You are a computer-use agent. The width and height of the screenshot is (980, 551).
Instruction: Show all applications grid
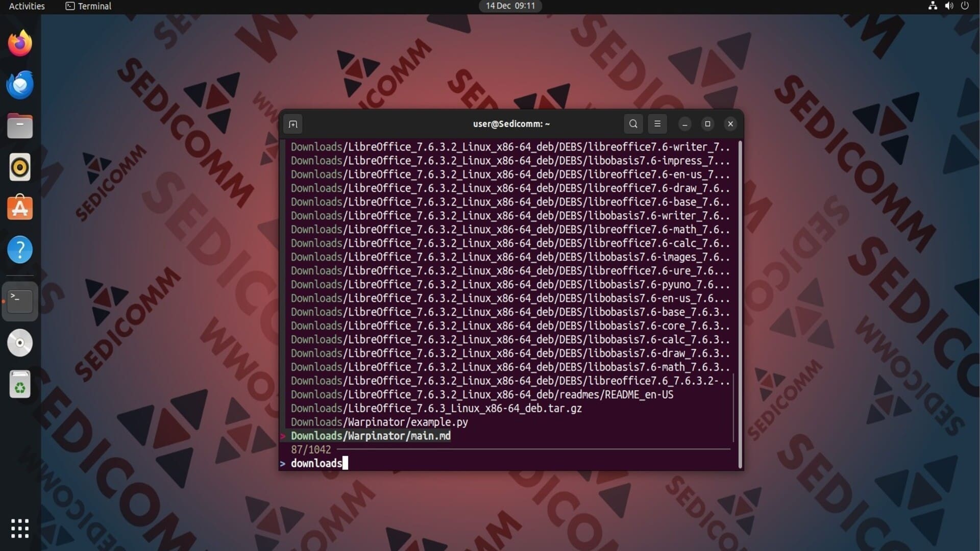[x=20, y=529]
